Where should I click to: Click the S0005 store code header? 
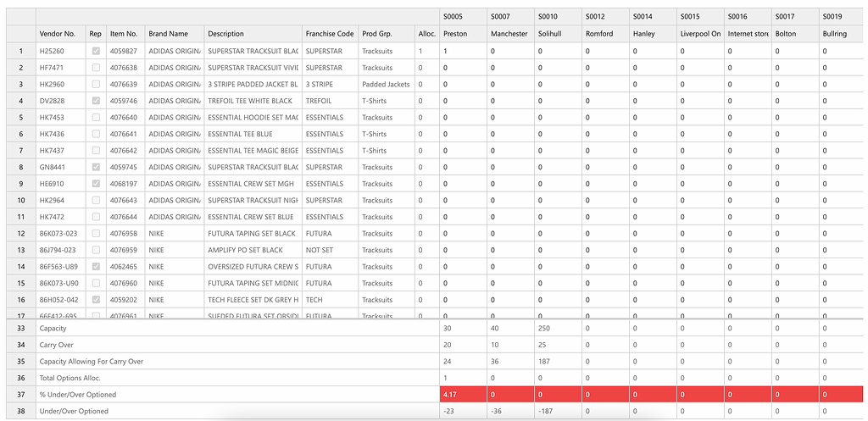[463, 17]
